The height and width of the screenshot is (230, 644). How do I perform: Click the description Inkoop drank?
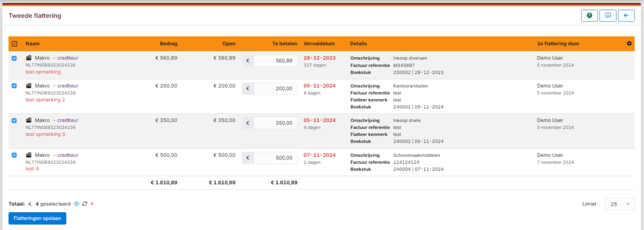(407, 121)
